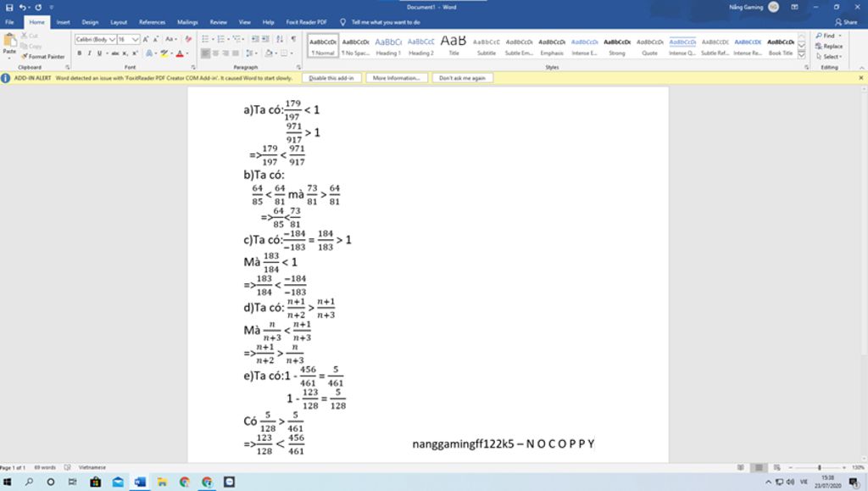Switch to Print Layout view in status bar
The width and height of the screenshot is (868, 491).
[x=759, y=468]
